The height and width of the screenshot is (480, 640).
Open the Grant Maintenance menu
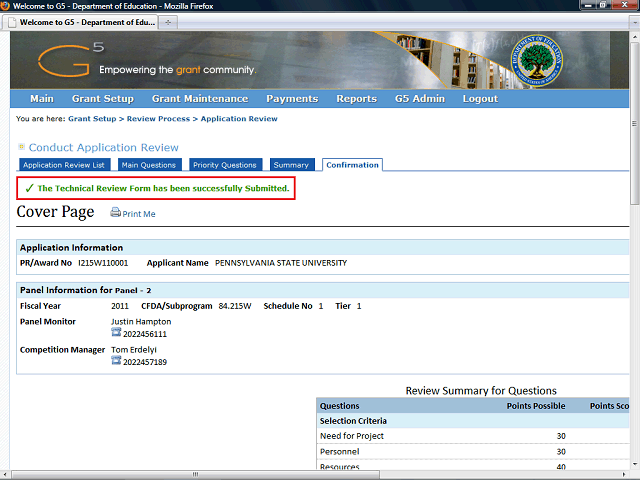tap(199, 99)
